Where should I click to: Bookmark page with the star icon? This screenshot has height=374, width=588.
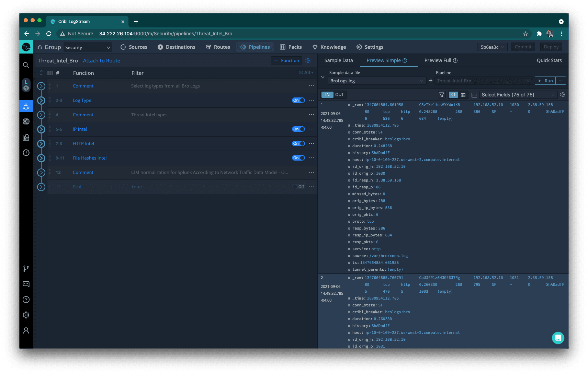525,34
